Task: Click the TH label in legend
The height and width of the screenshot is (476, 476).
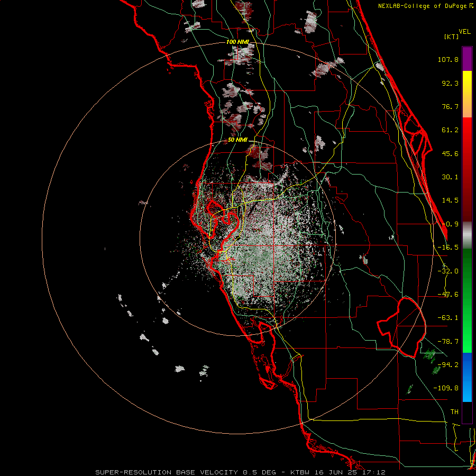Action: click(454, 412)
